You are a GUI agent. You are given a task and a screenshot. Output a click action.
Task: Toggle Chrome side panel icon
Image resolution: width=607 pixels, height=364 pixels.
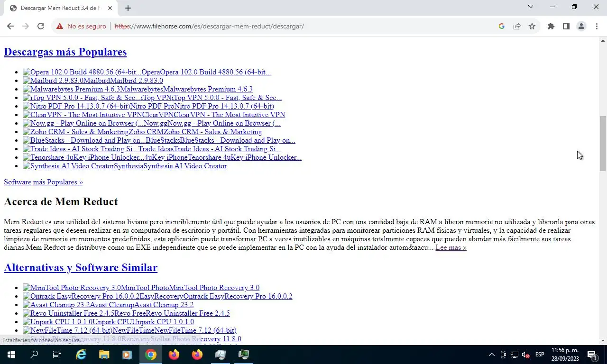[x=566, y=26]
